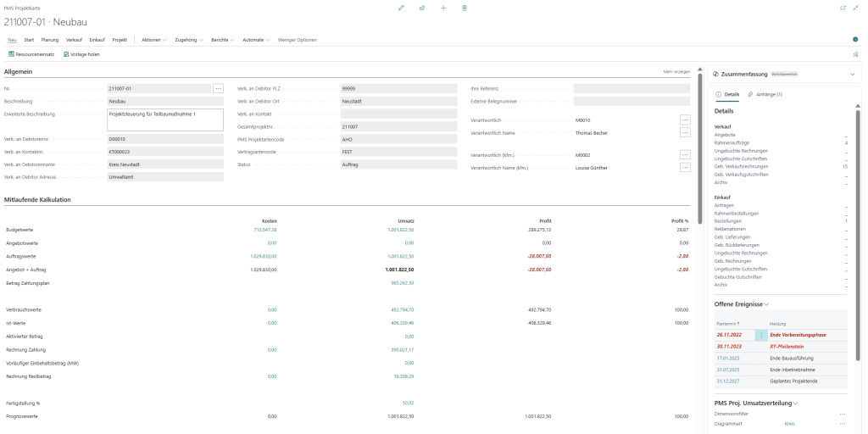
Task: Open page in new window icon
Action: [x=843, y=8]
